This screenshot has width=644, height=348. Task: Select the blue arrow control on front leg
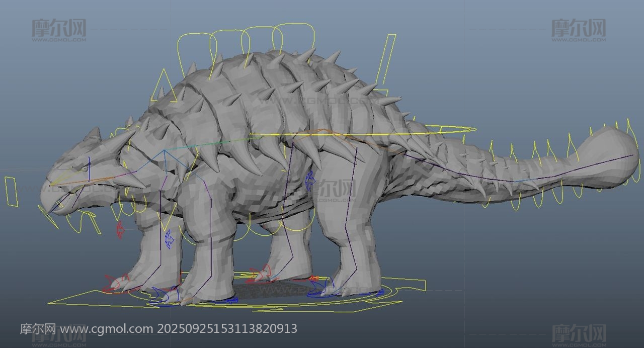click(168, 239)
